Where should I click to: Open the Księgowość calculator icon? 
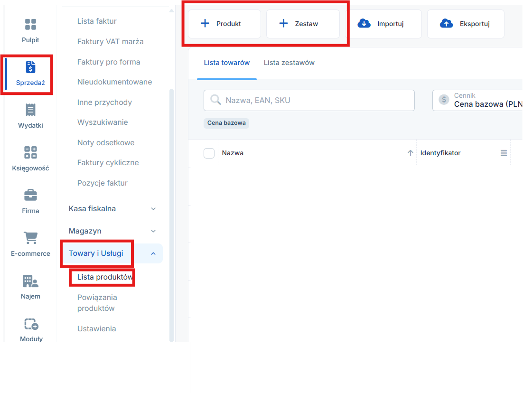click(x=30, y=153)
